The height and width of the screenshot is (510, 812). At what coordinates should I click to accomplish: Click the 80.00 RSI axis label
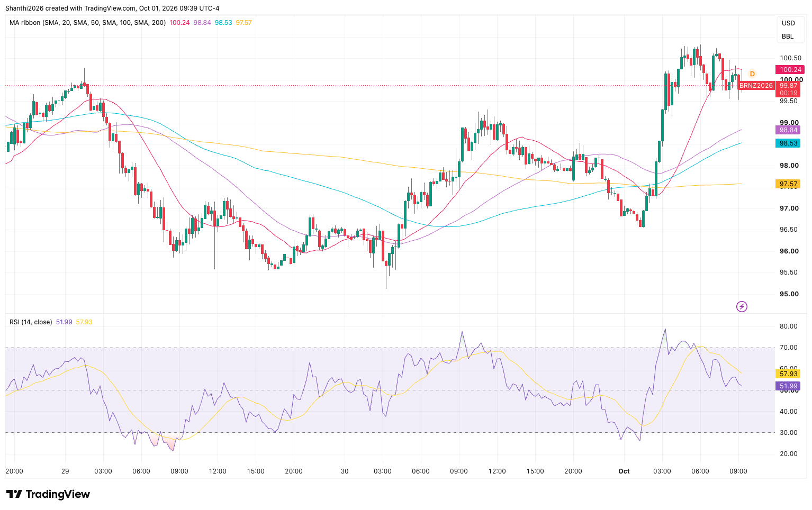pos(788,326)
